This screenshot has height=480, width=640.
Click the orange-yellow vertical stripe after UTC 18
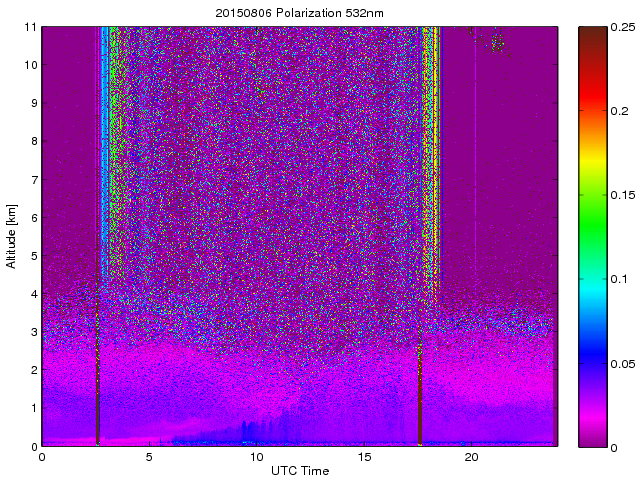coord(436,150)
